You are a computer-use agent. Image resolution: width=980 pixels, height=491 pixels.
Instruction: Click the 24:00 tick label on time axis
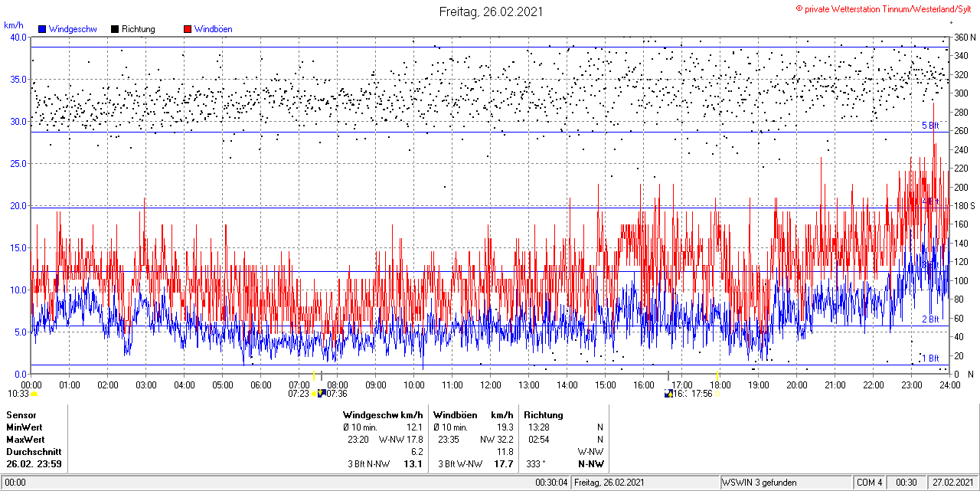coord(950,385)
